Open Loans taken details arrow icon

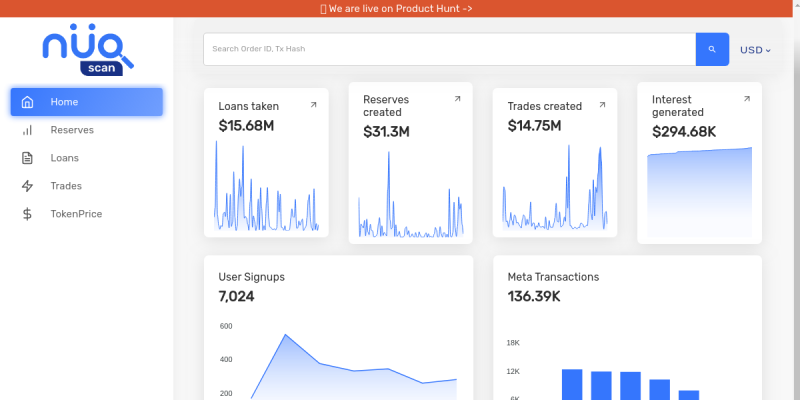(x=313, y=105)
